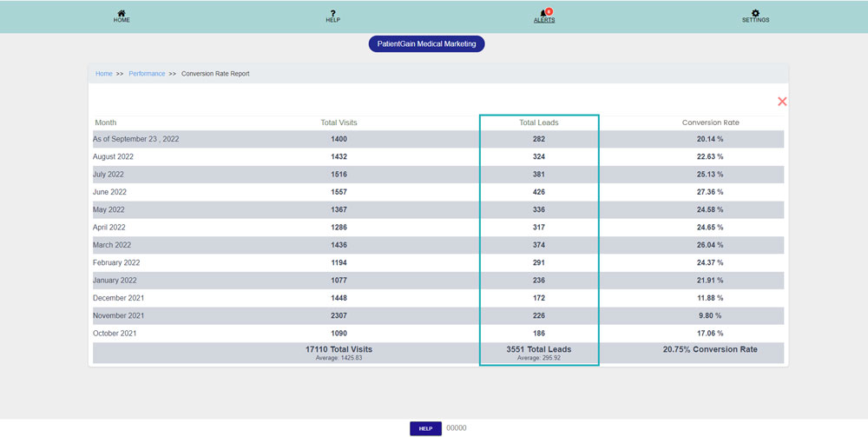Click the Conversion Rate column header
The width and height of the screenshot is (868, 437).
(x=710, y=122)
